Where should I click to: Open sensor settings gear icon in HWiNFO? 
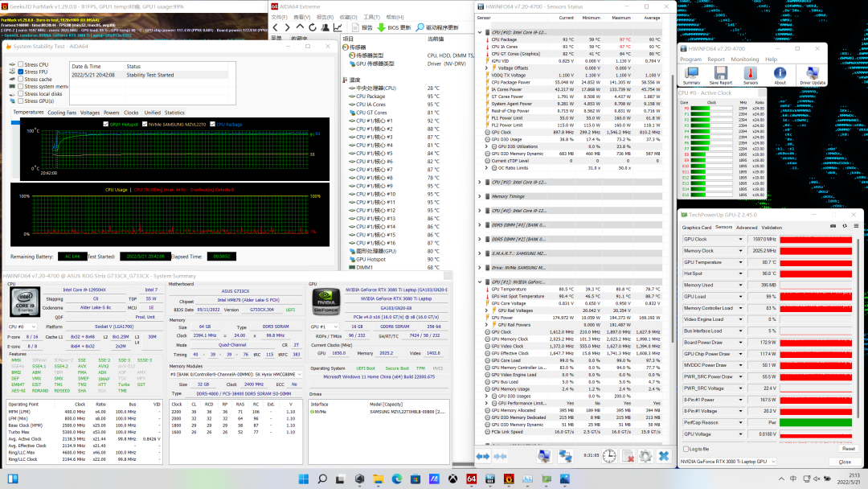pos(645,456)
